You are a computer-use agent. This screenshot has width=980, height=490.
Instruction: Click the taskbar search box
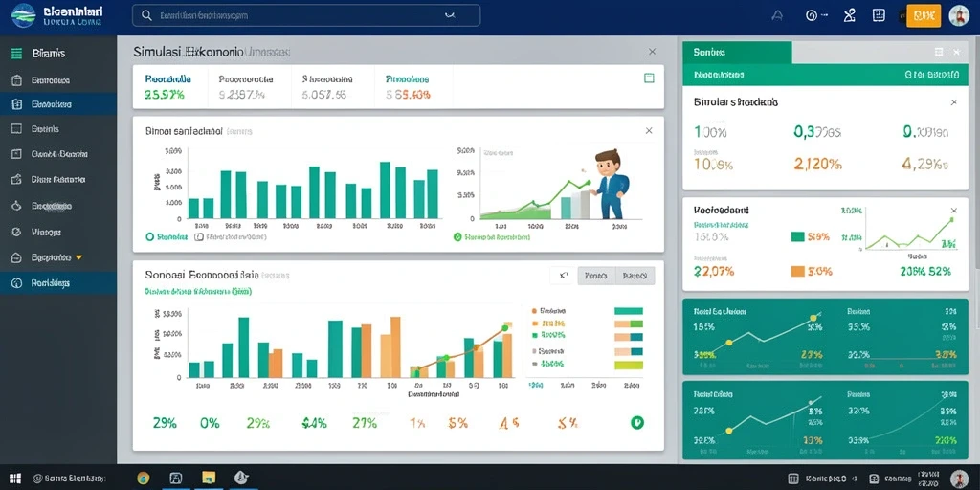tap(69, 479)
